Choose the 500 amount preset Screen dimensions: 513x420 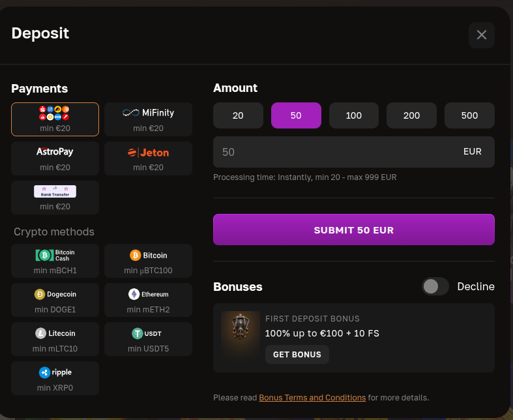(x=469, y=115)
